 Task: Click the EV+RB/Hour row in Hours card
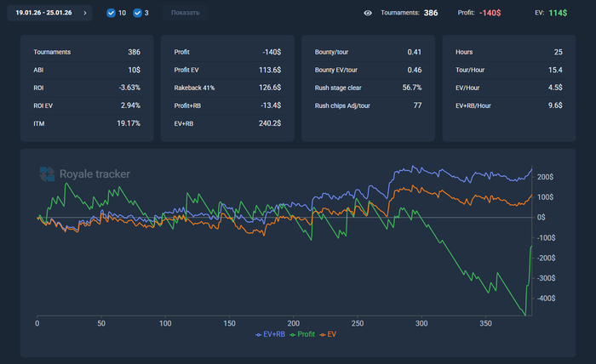(x=508, y=105)
